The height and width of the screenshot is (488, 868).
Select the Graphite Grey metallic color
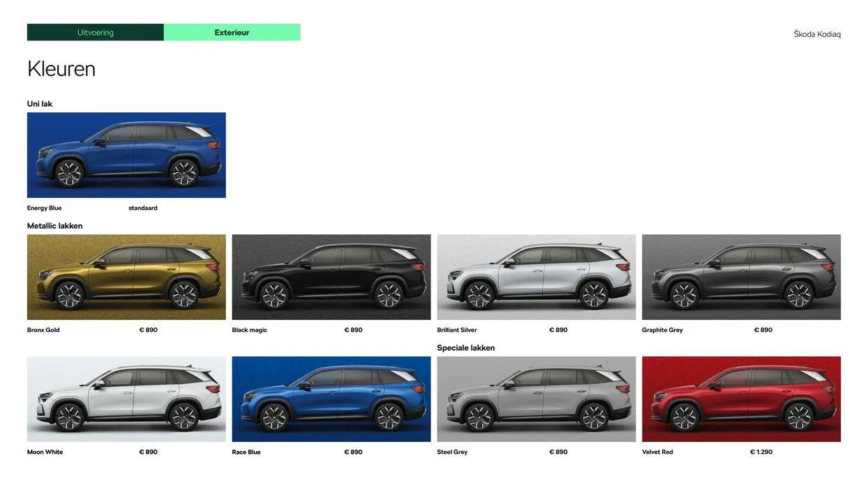click(x=742, y=277)
